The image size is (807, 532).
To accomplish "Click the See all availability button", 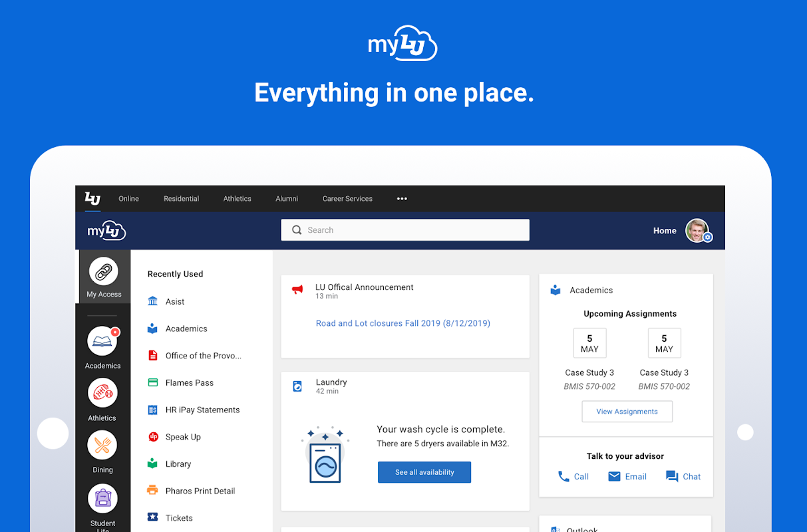I will click(424, 472).
